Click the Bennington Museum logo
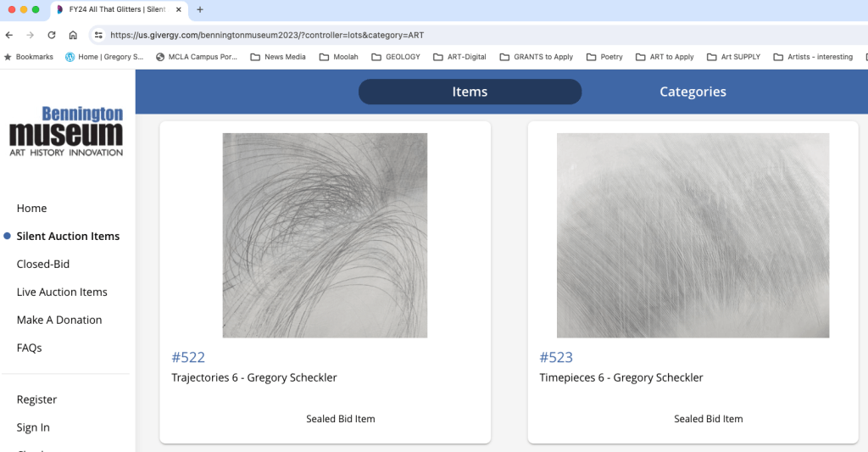Screen dimensions: 868x452 point(66,131)
